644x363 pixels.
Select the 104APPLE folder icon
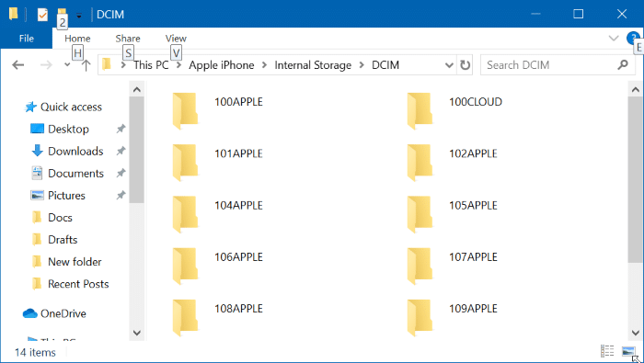coord(185,214)
